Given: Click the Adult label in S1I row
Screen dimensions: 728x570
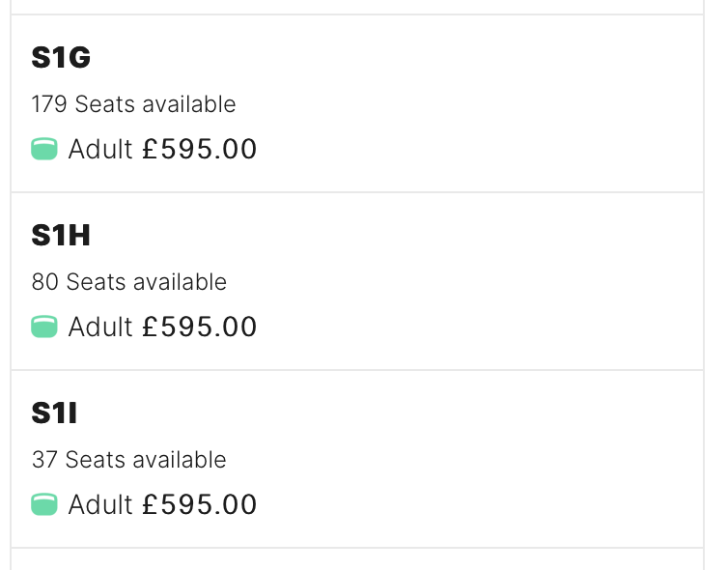Looking at the screenshot, I should [x=100, y=504].
